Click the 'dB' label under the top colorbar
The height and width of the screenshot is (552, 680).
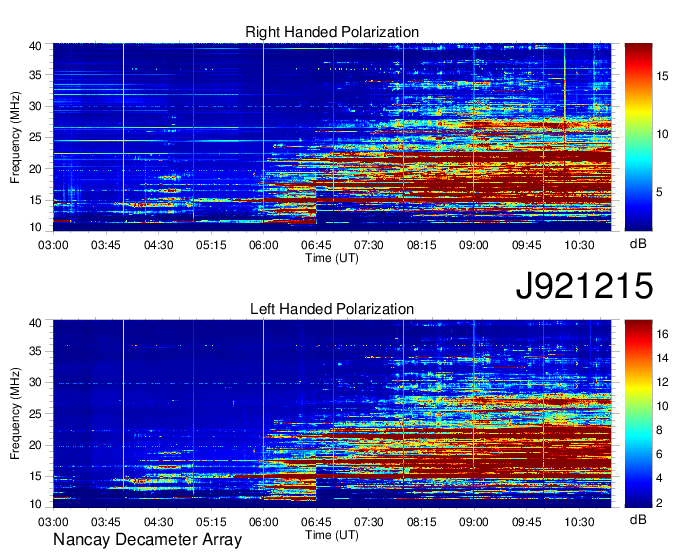click(x=638, y=244)
